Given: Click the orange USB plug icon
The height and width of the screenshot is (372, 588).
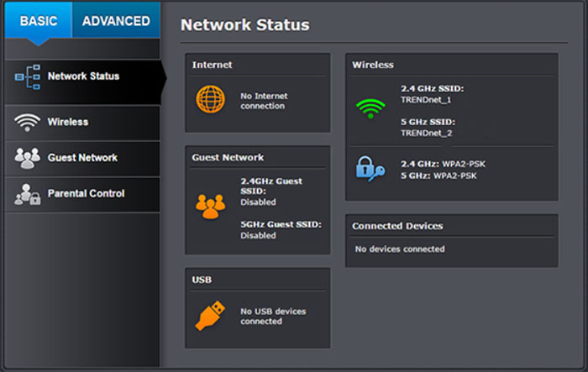Looking at the screenshot, I should pos(210,316).
